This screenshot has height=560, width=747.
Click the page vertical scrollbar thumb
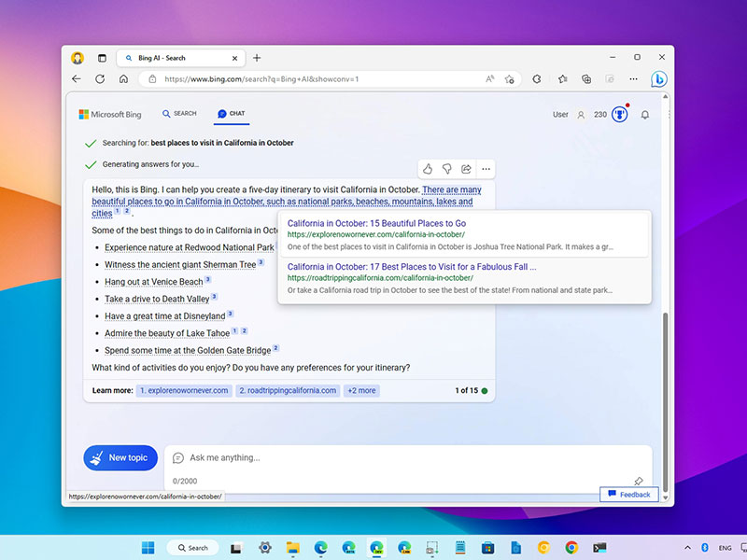coord(666,402)
